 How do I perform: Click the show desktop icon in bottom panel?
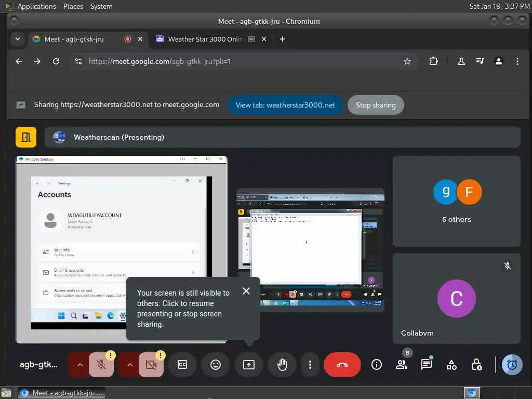[x=6, y=393]
